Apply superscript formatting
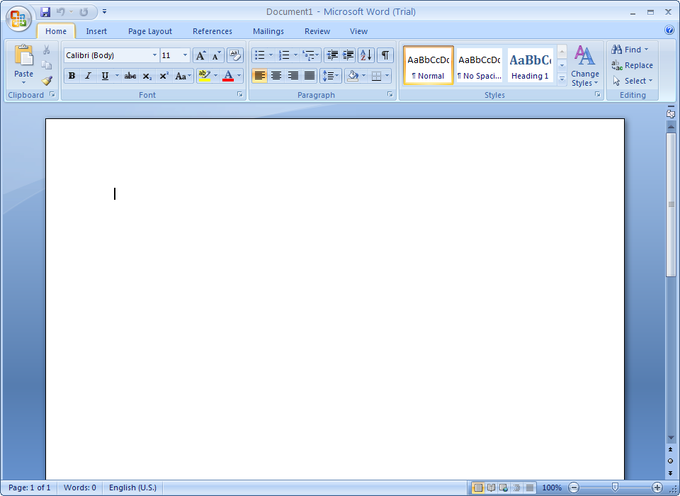Screen dimensions: 680x496 [x=163, y=76]
